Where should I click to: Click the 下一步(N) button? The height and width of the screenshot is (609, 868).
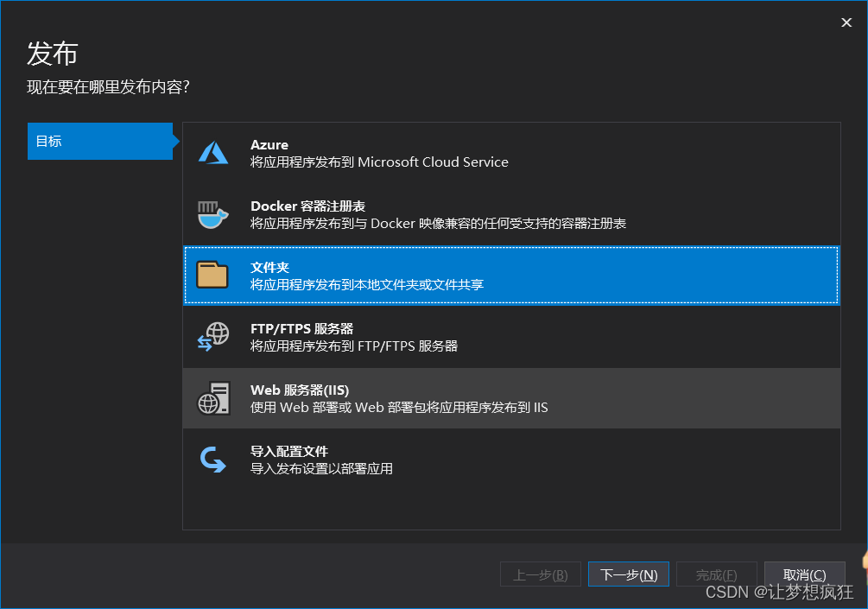pos(628,574)
